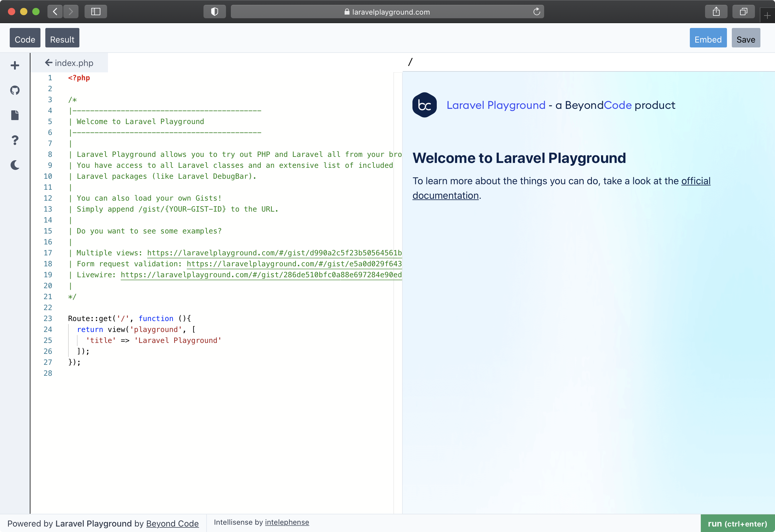Open the Form request validation gist URL
Screen dimensions: 775x532
pos(294,264)
